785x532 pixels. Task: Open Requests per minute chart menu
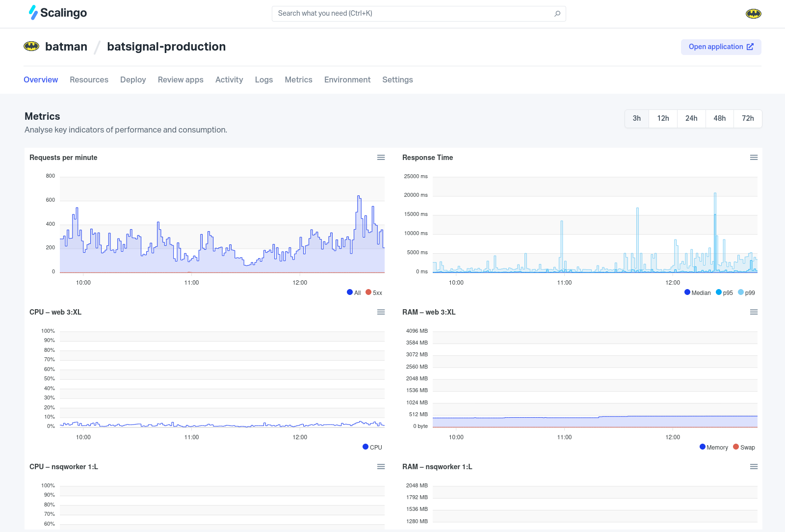[x=381, y=158]
